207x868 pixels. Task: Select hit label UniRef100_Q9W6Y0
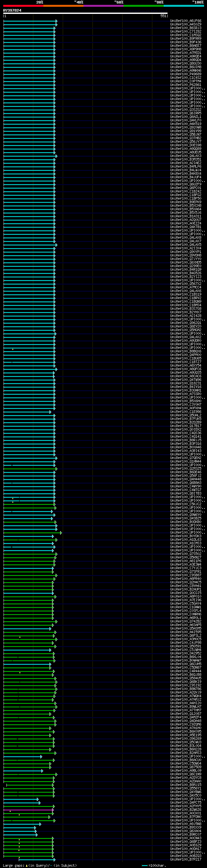[186, 515]
